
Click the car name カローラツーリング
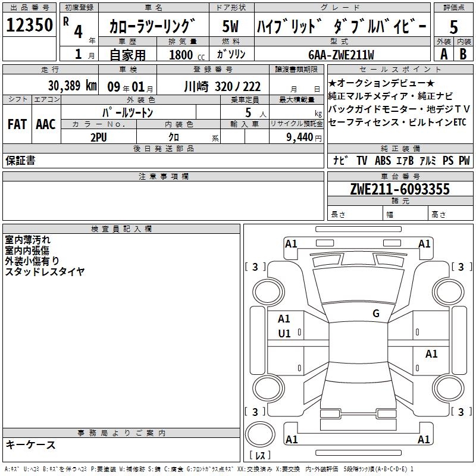point(153,27)
